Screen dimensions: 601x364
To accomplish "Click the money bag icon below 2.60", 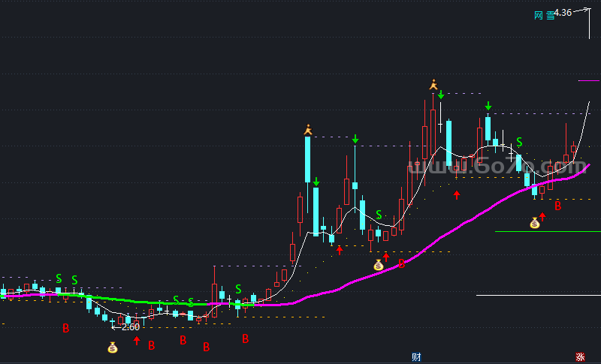I will coord(112,347).
